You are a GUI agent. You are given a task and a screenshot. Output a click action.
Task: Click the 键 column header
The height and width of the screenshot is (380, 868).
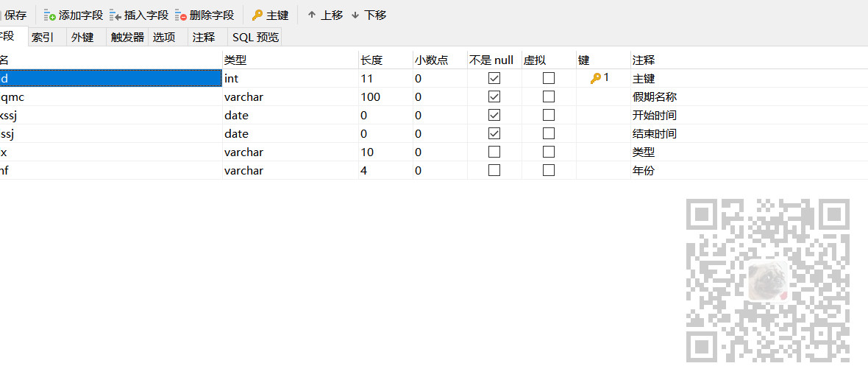tap(603, 60)
